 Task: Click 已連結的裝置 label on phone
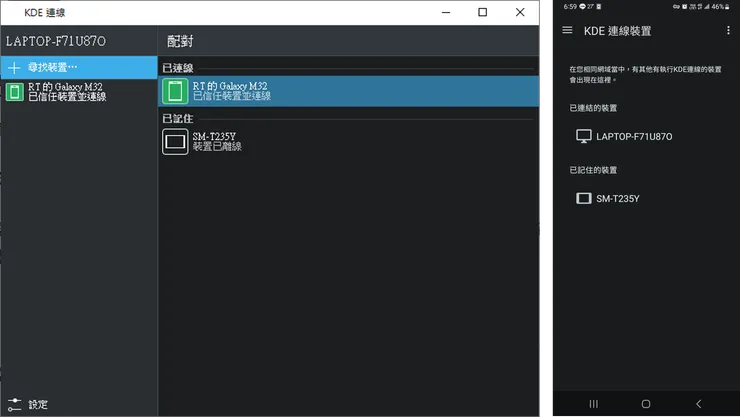[593, 108]
